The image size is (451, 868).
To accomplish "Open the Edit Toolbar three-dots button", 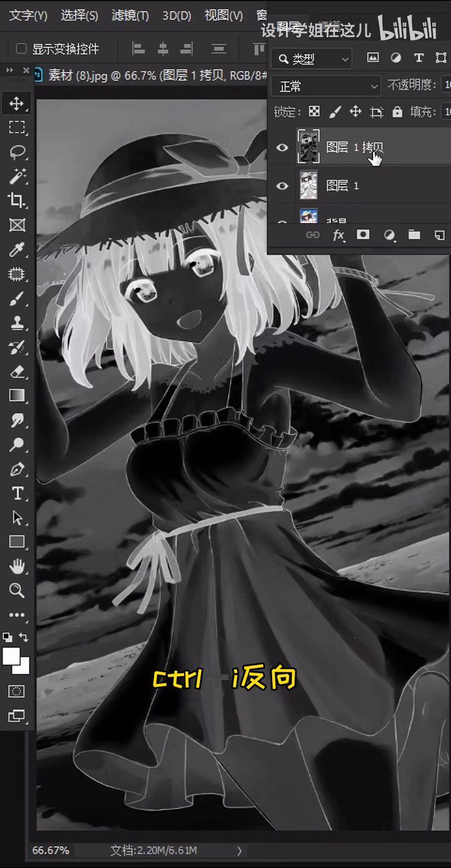I will [17, 615].
